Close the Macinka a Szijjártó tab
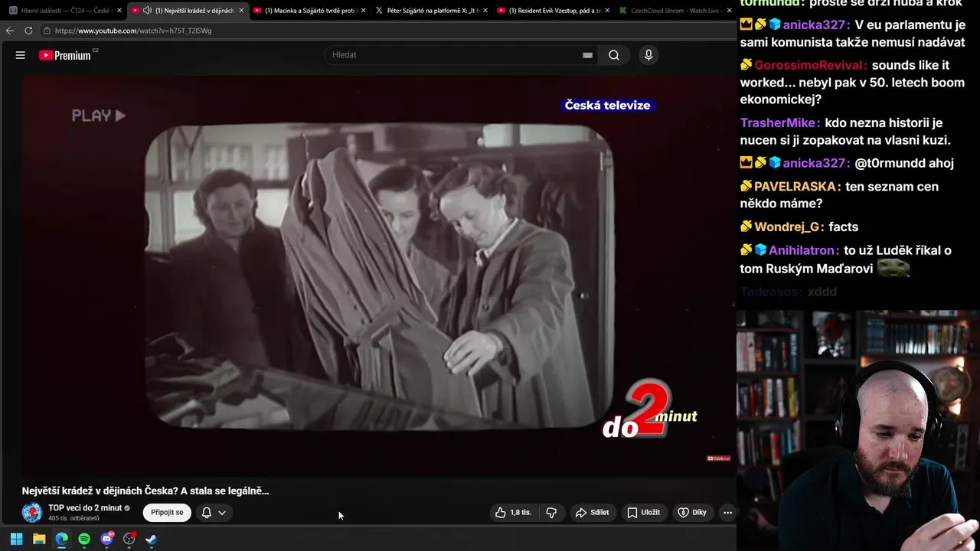Image resolution: width=980 pixels, height=551 pixels. tap(363, 11)
